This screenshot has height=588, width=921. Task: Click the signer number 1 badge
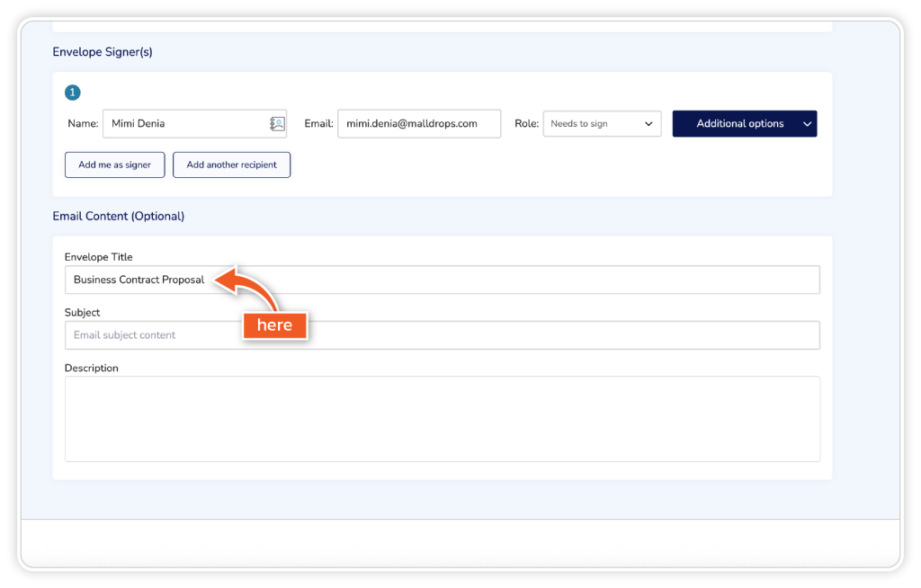tap(73, 93)
